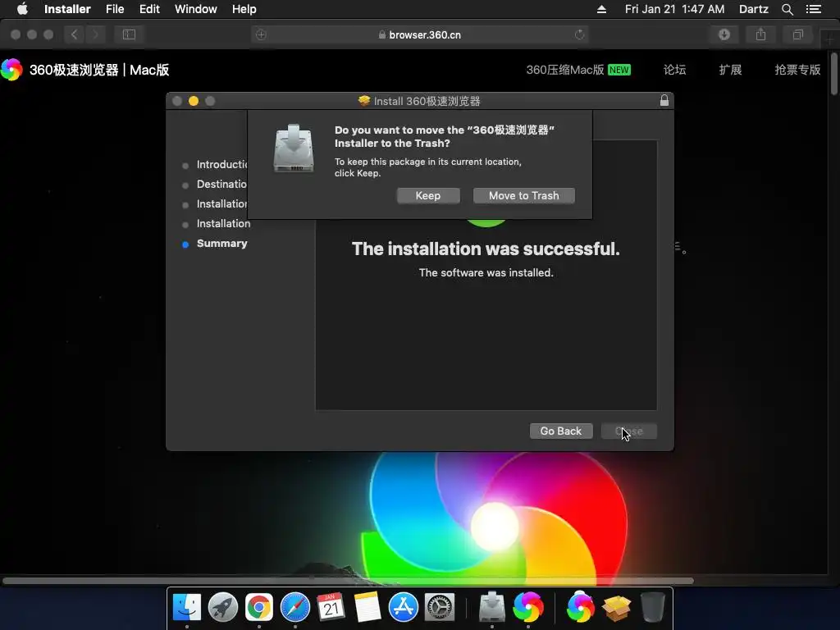Open the Window menu
The image size is (840, 630).
point(195,9)
